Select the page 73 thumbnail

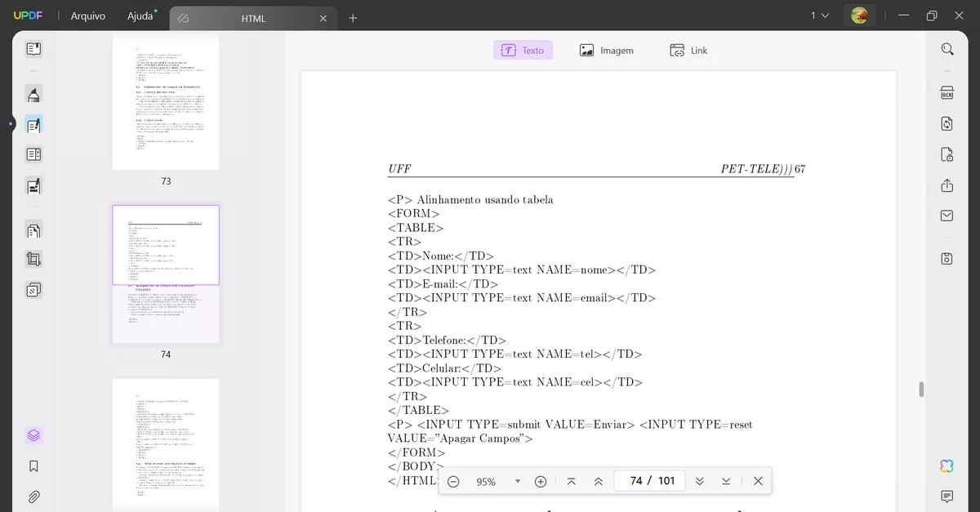166,102
